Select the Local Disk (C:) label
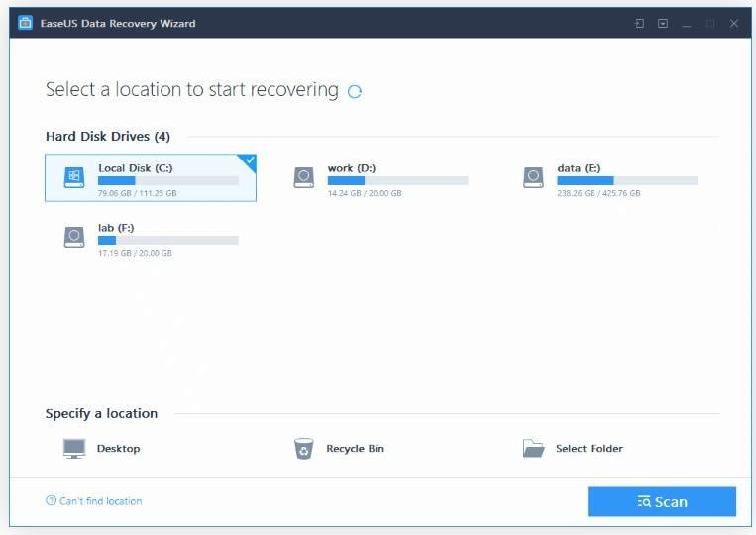 click(x=136, y=168)
